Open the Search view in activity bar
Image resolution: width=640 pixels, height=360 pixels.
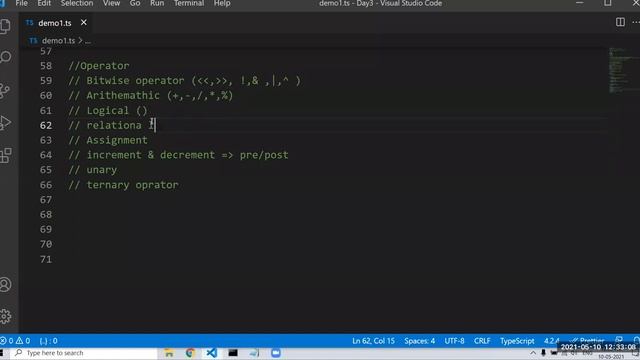[x=5, y=57]
